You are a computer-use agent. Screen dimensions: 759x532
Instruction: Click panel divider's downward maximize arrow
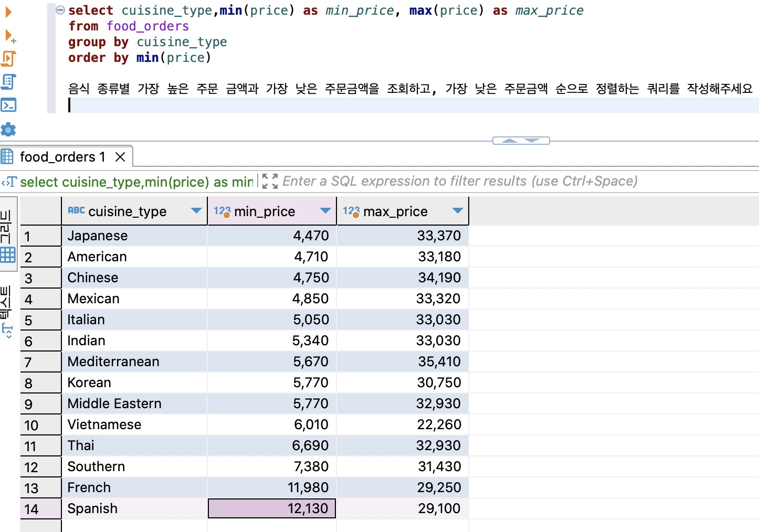532,141
